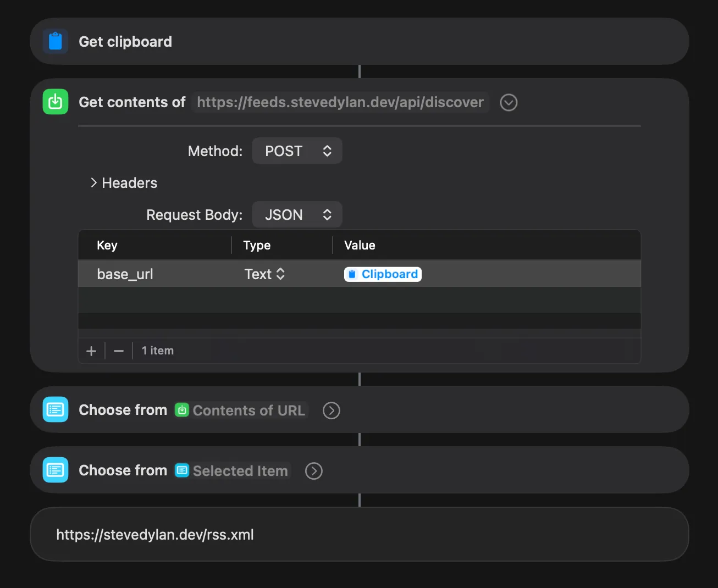The width and height of the screenshot is (718, 588).
Task: Add a new JSON field with plus button
Action: [x=91, y=351]
